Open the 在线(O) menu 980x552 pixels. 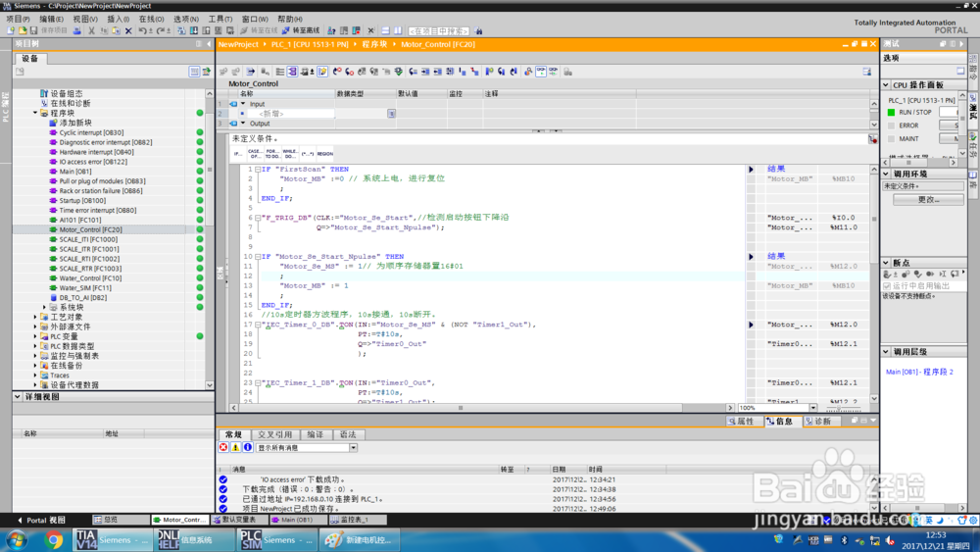coord(151,19)
